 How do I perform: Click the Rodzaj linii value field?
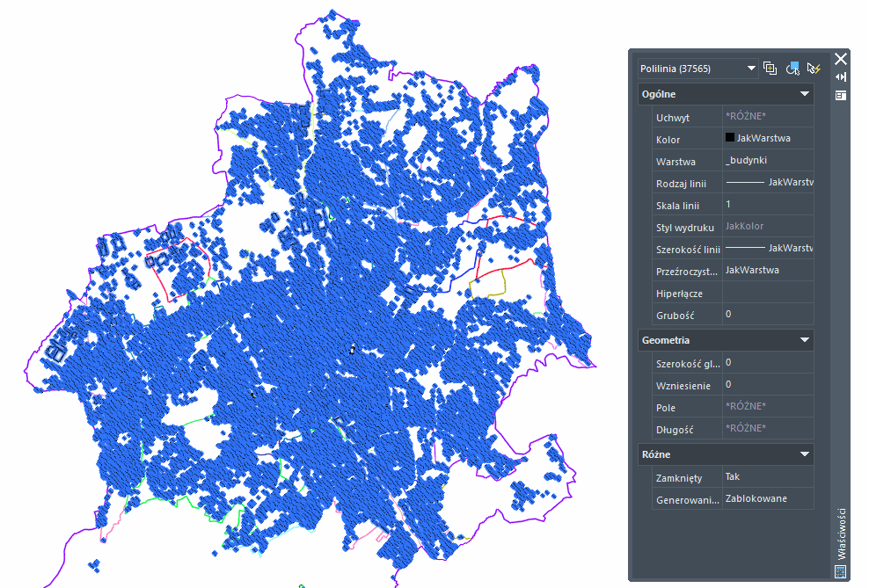coord(767,183)
